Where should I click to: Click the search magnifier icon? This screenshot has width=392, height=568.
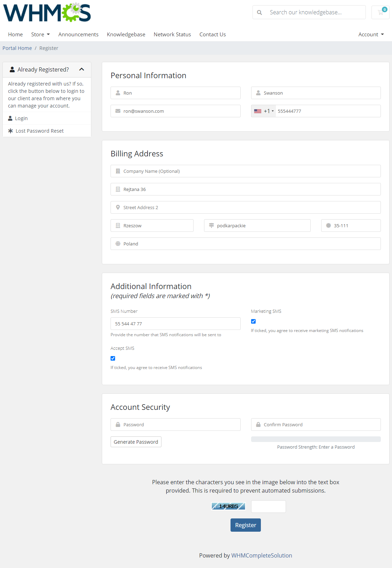pyautogui.click(x=259, y=12)
